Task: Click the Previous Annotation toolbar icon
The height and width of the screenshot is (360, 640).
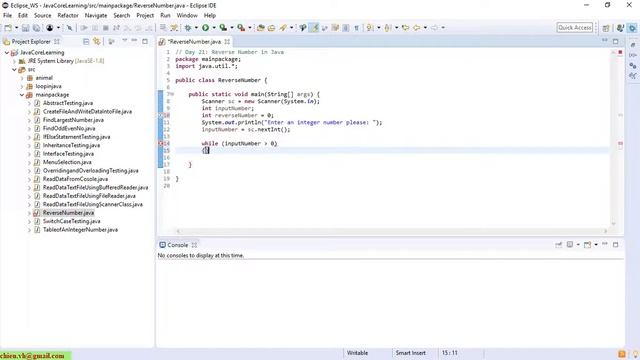Action: click(x=388, y=28)
